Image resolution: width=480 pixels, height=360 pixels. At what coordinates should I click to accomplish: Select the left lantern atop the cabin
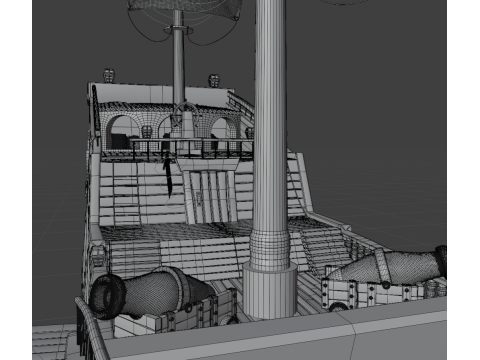[109, 76]
